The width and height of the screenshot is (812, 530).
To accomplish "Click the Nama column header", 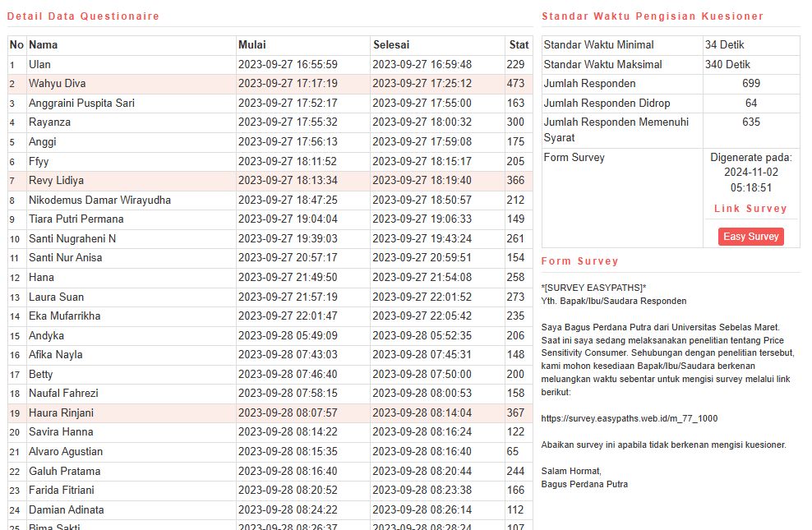I will (43, 45).
